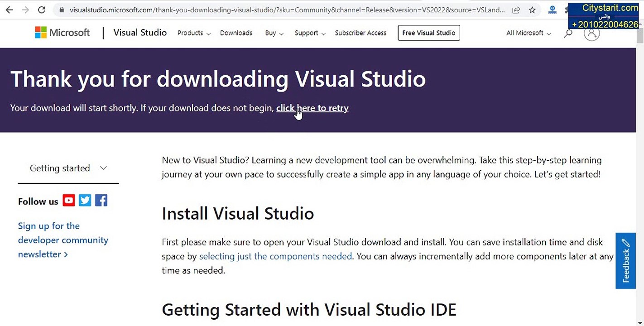Click the Free Visual Studio button
This screenshot has height=326, width=644.
(429, 33)
